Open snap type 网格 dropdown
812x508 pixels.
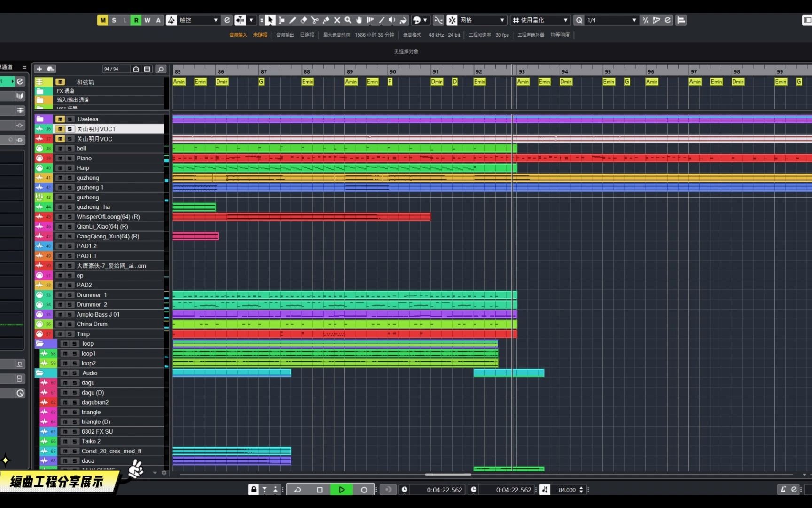click(x=482, y=20)
